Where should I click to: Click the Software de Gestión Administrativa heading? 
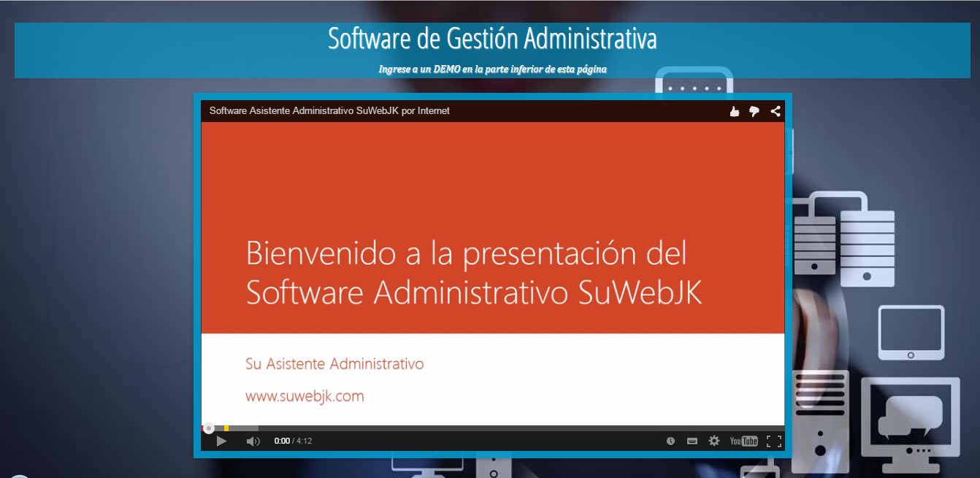coord(492,38)
